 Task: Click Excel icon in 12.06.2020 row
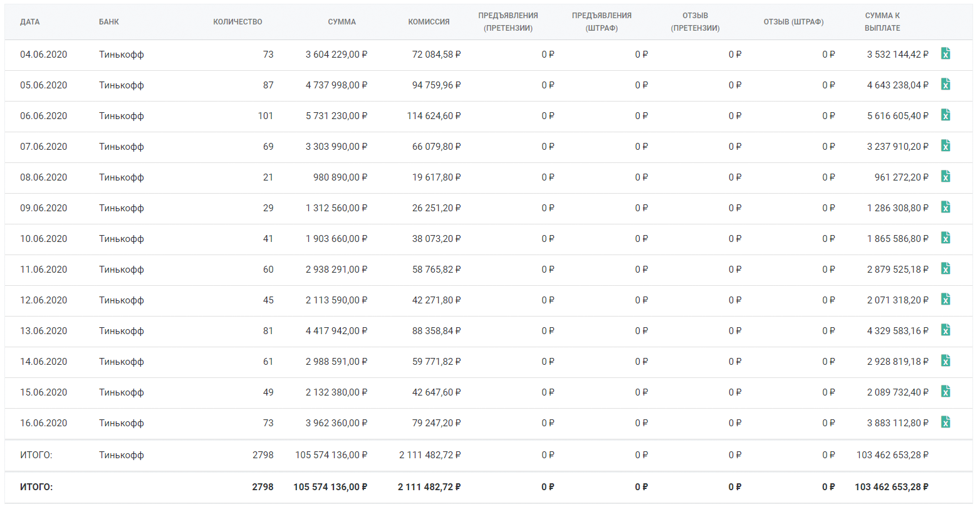[946, 300]
